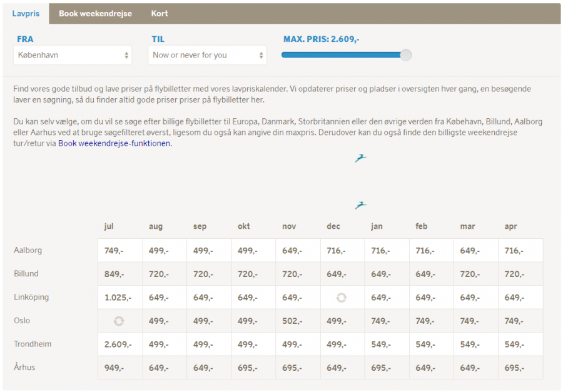563x392 pixels.
Task: Select Aalborg's 716,- December price
Action: tap(336, 251)
